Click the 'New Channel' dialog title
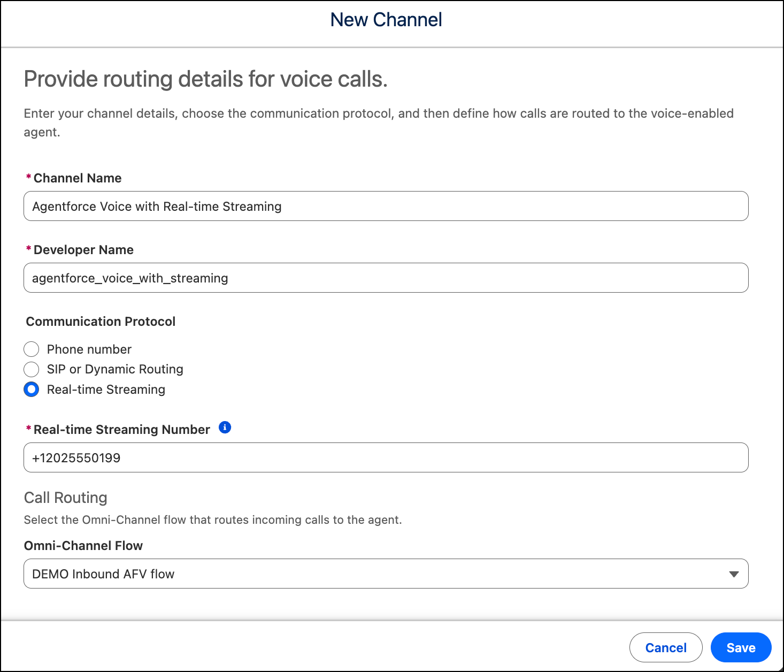The width and height of the screenshot is (784, 672). (x=386, y=20)
